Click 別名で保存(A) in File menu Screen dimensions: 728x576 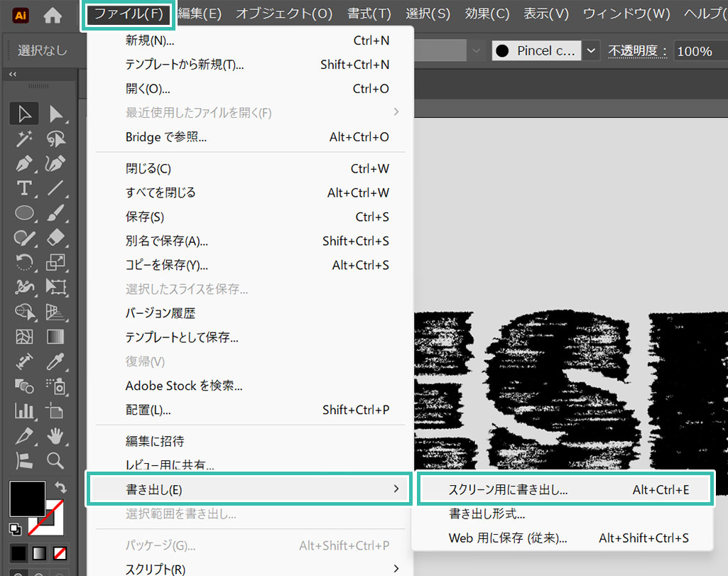click(x=167, y=241)
